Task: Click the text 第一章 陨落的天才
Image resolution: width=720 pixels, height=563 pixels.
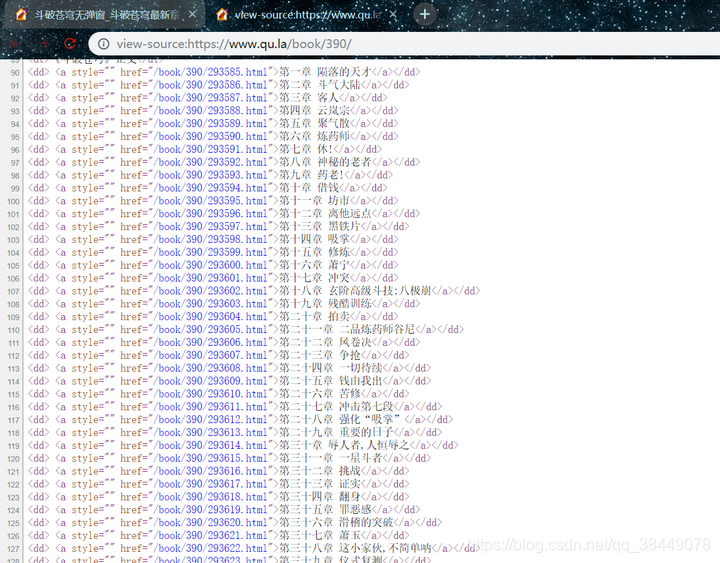Action: click(x=325, y=72)
